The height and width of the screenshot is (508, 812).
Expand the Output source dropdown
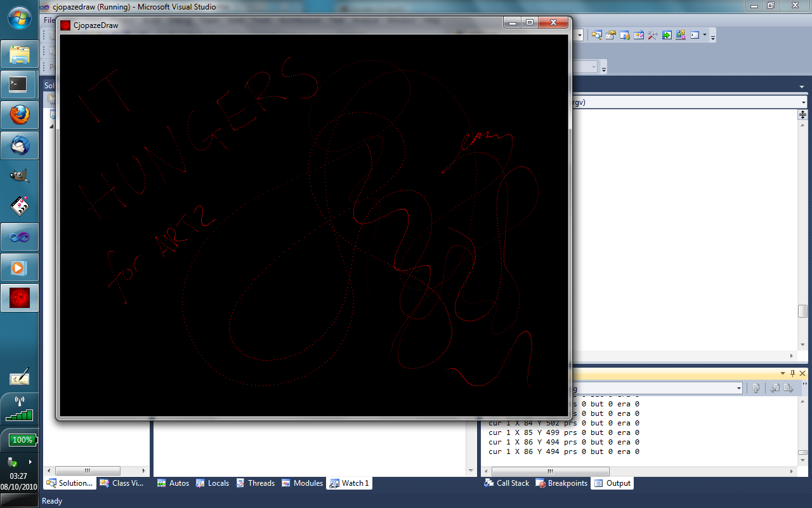point(739,388)
